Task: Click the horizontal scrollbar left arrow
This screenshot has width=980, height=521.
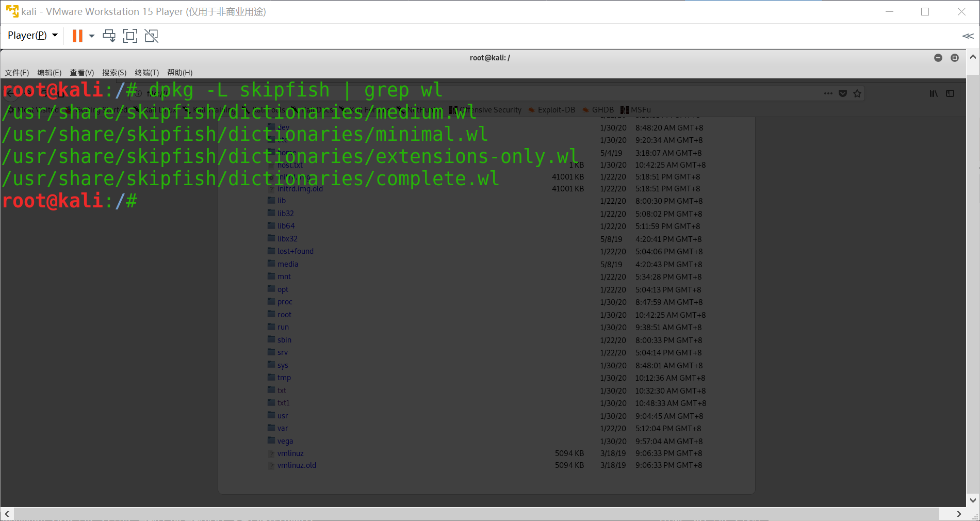Action: [x=7, y=514]
